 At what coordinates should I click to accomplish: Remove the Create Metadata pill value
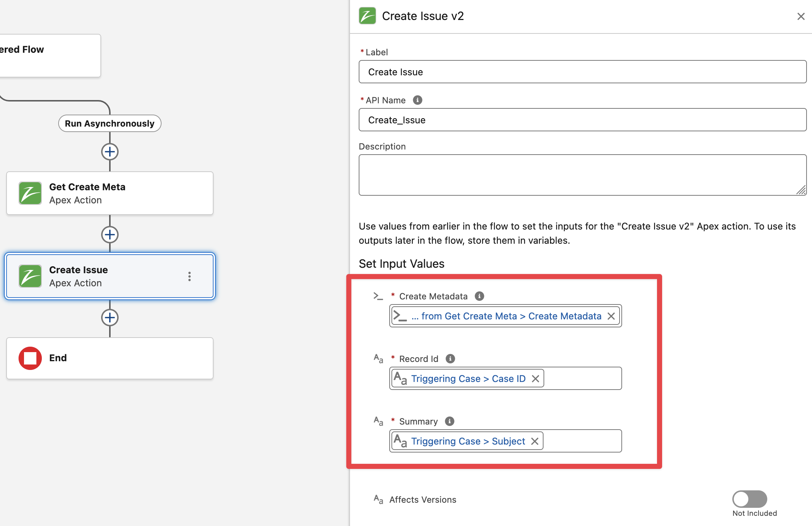611,316
